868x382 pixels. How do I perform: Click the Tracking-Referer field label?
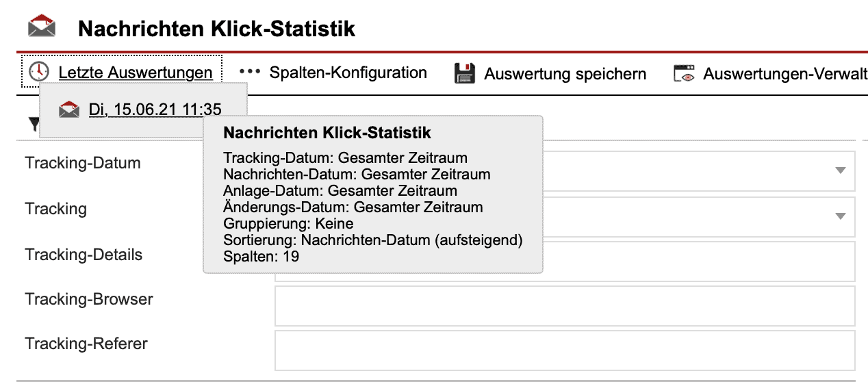pos(86,344)
